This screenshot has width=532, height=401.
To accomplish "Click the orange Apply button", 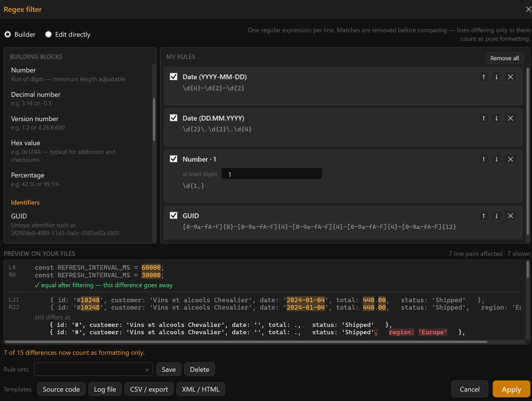I will (511, 389).
